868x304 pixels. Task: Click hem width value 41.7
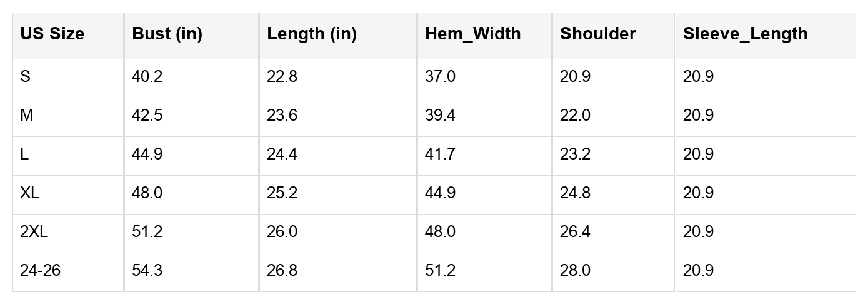(x=440, y=155)
